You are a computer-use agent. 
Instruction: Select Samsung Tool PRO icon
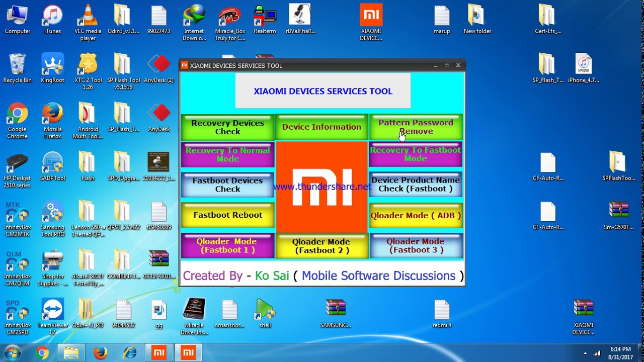click(52, 219)
